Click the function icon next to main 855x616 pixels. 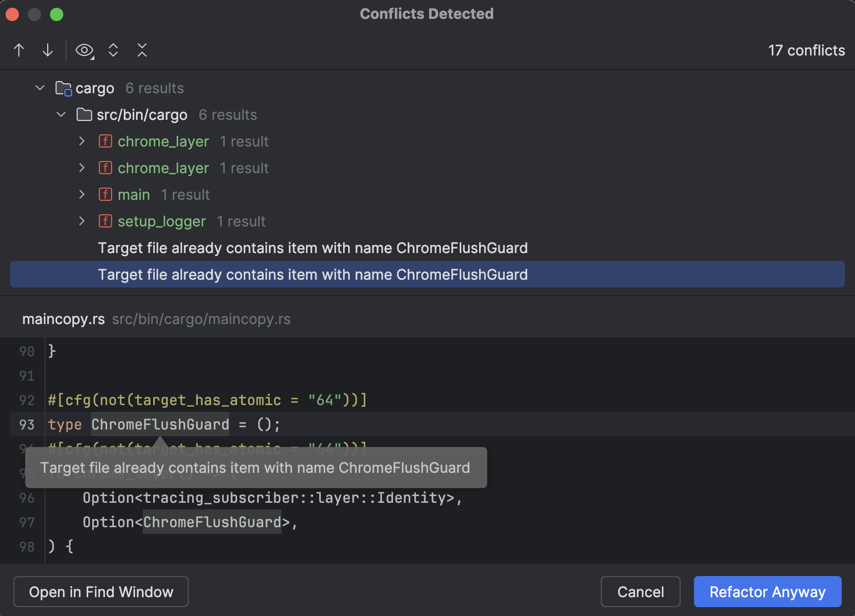pyautogui.click(x=105, y=194)
